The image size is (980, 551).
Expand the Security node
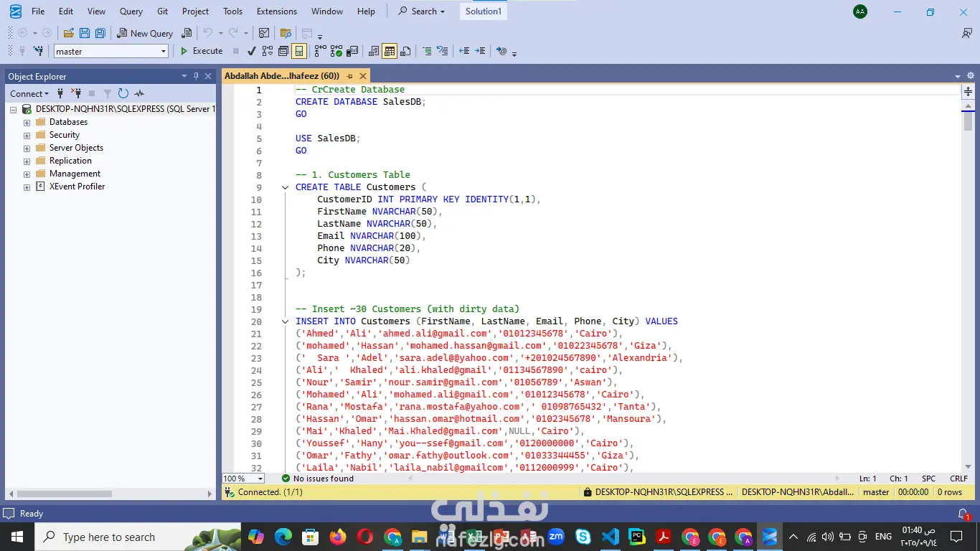[27, 135]
